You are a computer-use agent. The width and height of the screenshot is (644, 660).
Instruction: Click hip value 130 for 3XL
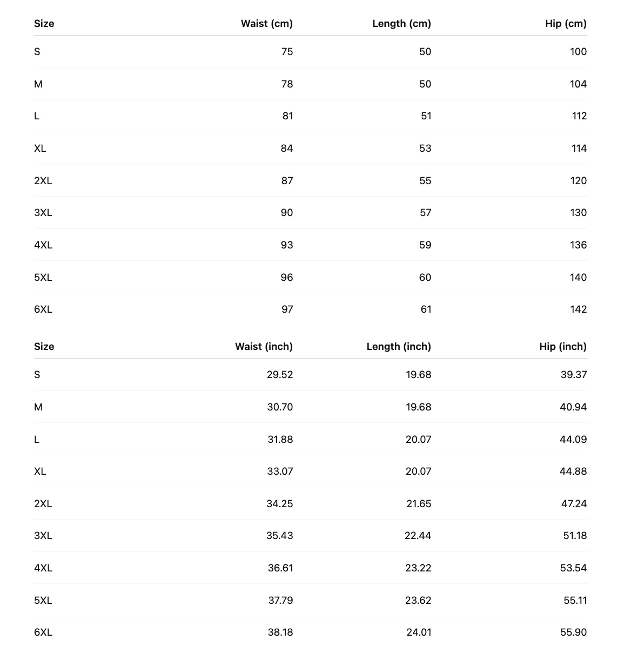coord(578,213)
